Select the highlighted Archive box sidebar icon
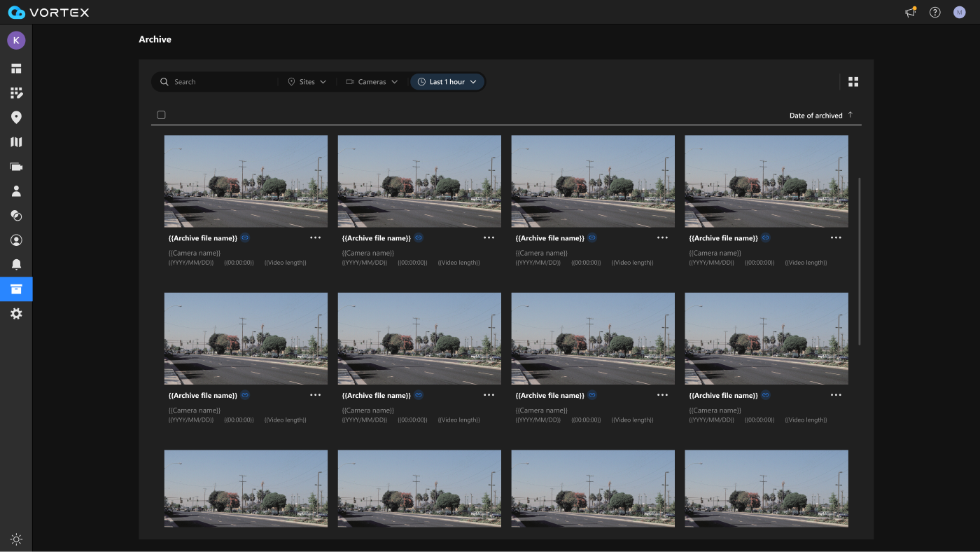This screenshot has width=980, height=552. 16,289
